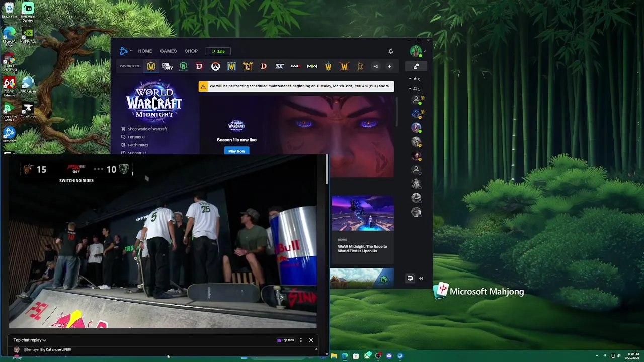
Task: Open the WoW Forums link
Action: pyautogui.click(x=134, y=137)
